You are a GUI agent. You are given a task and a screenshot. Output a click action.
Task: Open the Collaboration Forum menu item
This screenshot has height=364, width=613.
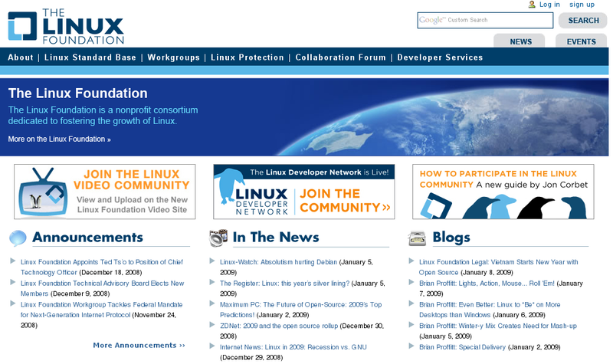341,57
